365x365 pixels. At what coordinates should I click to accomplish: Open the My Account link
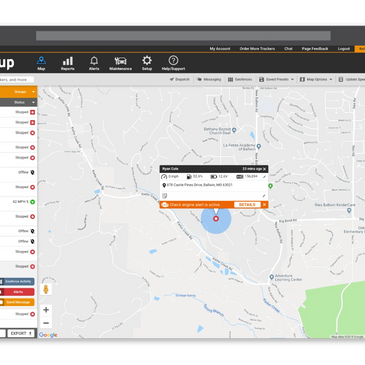pos(220,49)
